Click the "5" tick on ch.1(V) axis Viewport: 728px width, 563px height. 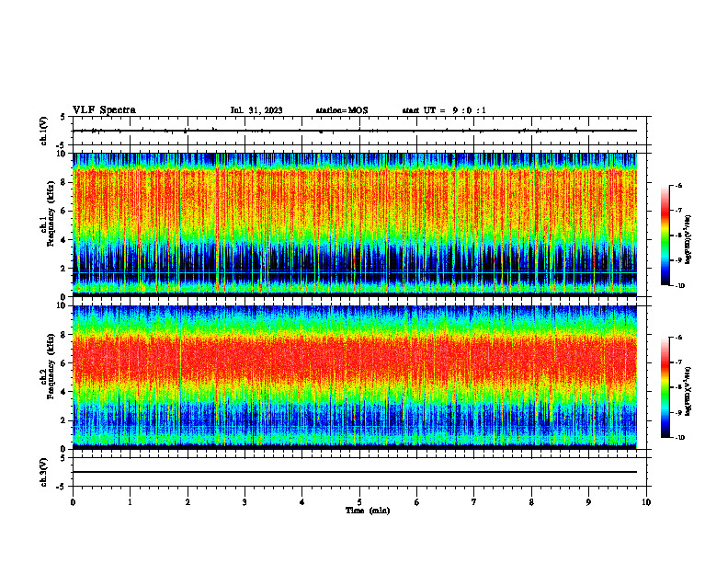coord(63,117)
